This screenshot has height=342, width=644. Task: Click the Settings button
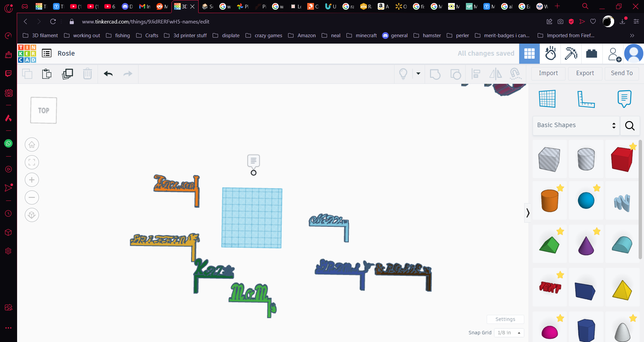click(x=505, y=319)
